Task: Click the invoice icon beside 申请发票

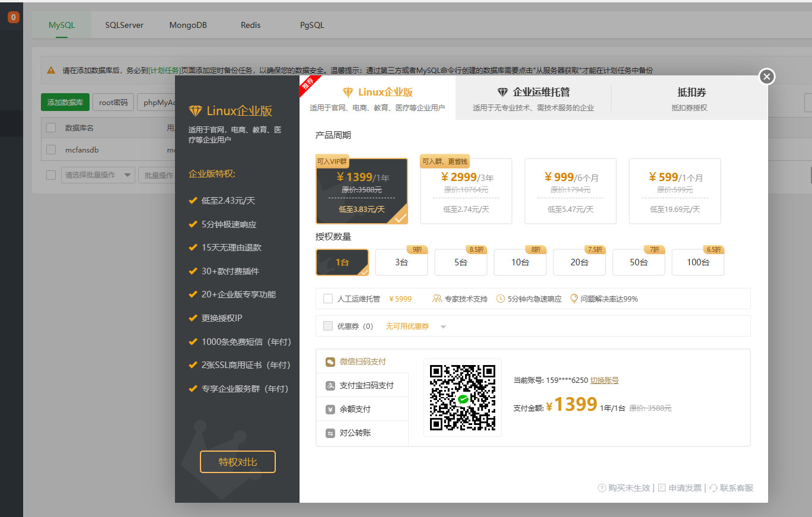Action: [x=662, y=488]
